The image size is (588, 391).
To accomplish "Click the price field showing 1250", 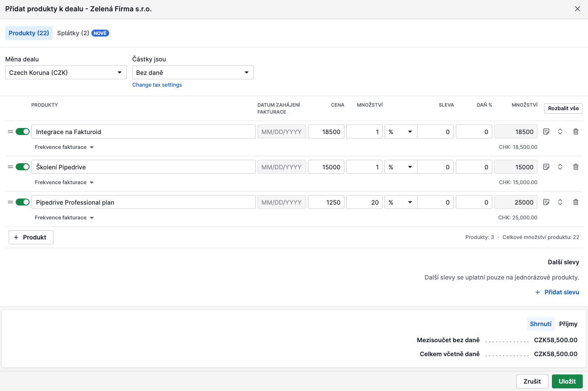I will coord(326,202).
